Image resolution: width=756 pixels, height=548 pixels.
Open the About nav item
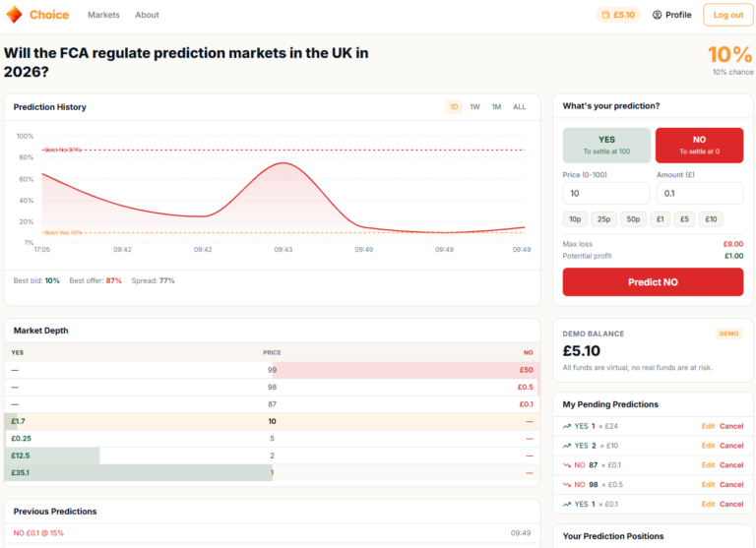(x=147, y=15)
